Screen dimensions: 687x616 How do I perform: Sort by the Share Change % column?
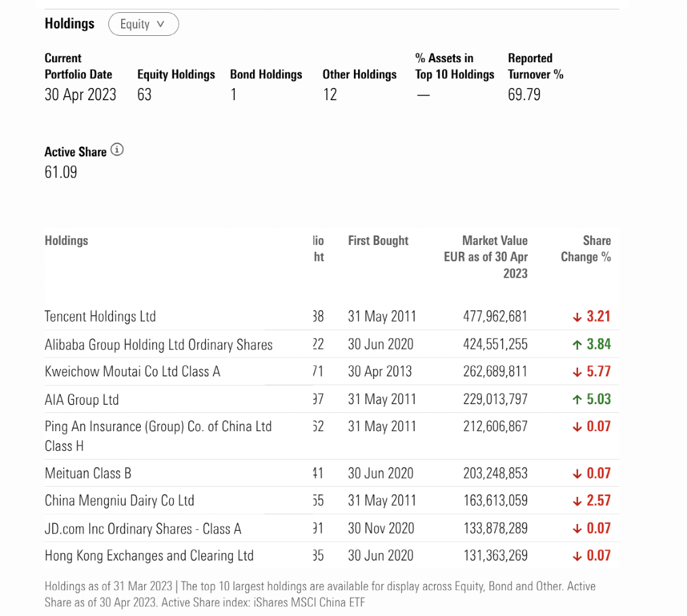585,248
